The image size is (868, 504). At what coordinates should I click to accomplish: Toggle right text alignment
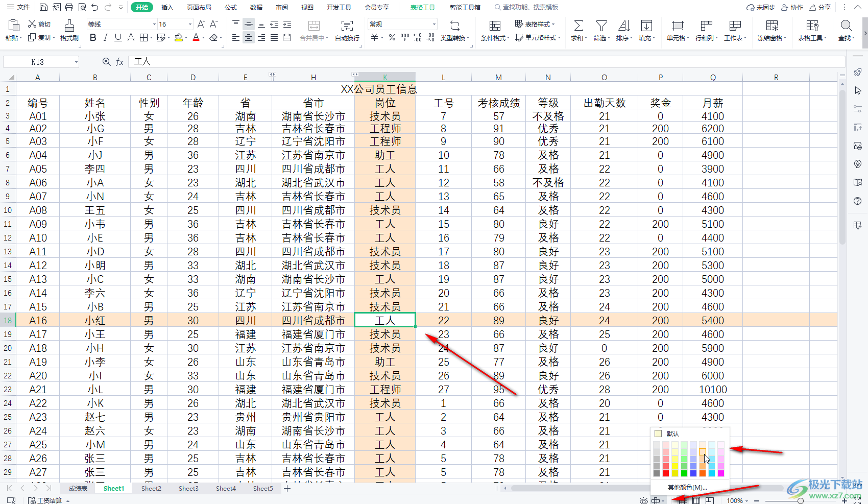pyautogui.click(x=261, y=37)
